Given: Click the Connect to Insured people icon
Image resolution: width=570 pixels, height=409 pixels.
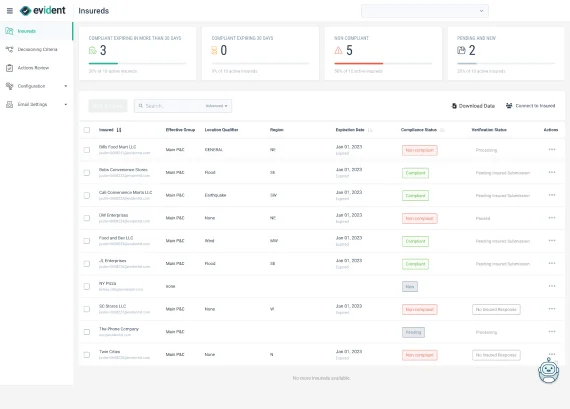Looking at the screenshot, I should (x=509, y=105).
